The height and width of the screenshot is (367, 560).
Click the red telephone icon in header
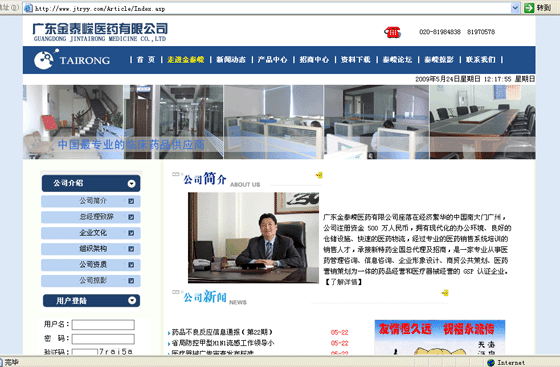coord(392,32)
